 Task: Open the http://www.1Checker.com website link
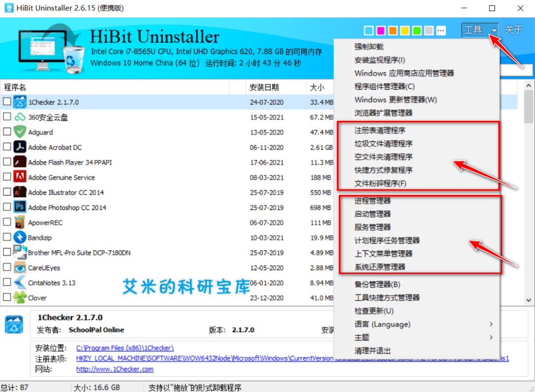114,369
